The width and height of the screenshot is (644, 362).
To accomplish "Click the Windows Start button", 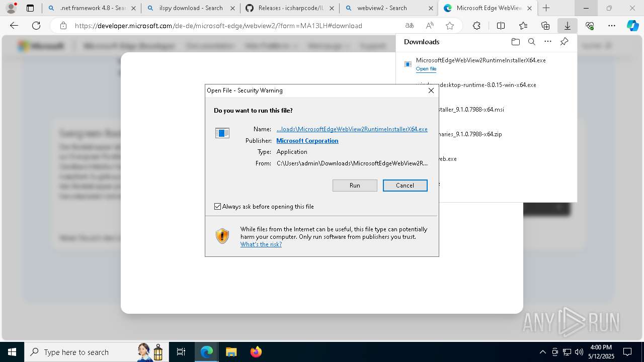I will (x=12, y=352).
